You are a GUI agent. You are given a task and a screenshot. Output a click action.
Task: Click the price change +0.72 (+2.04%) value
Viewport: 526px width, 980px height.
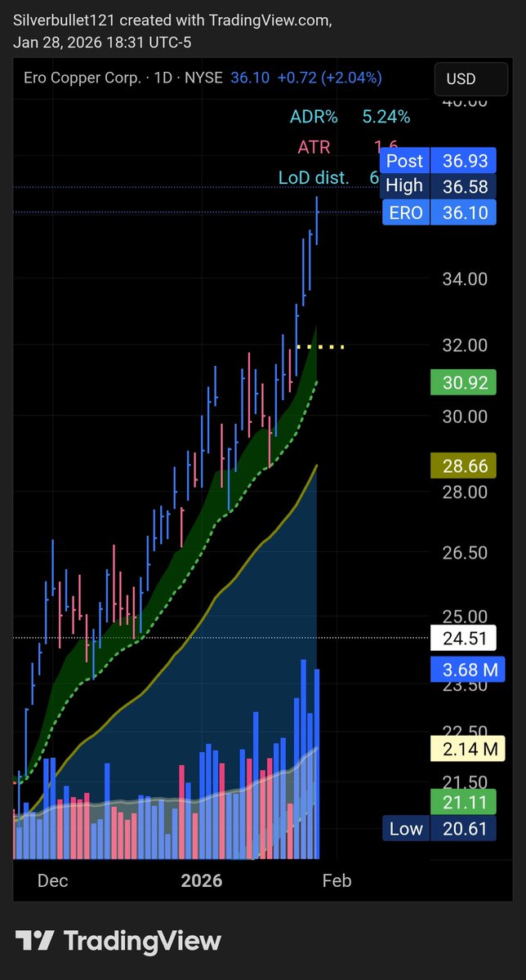click(x=329, y=78)
